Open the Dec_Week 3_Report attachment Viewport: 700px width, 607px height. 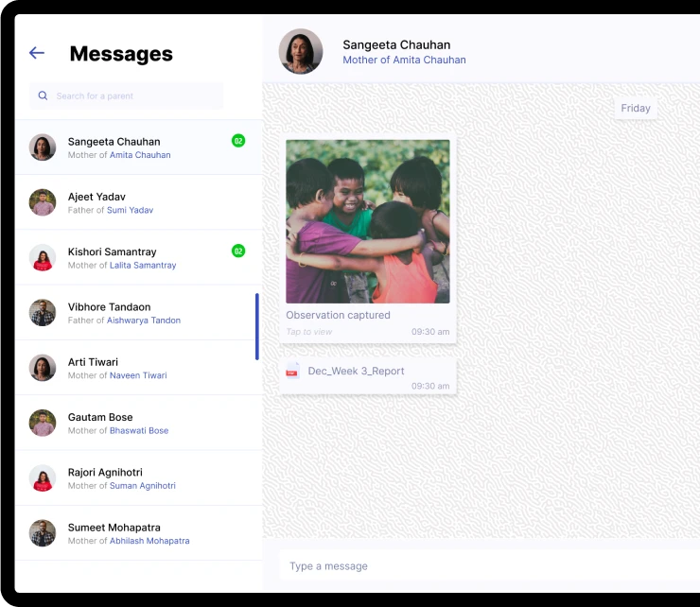coord(356,371)
